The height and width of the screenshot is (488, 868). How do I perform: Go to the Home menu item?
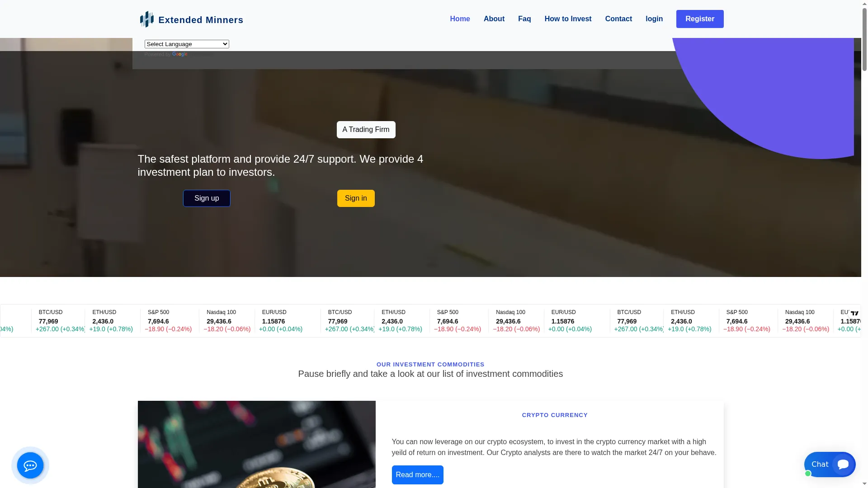point(460,19)
